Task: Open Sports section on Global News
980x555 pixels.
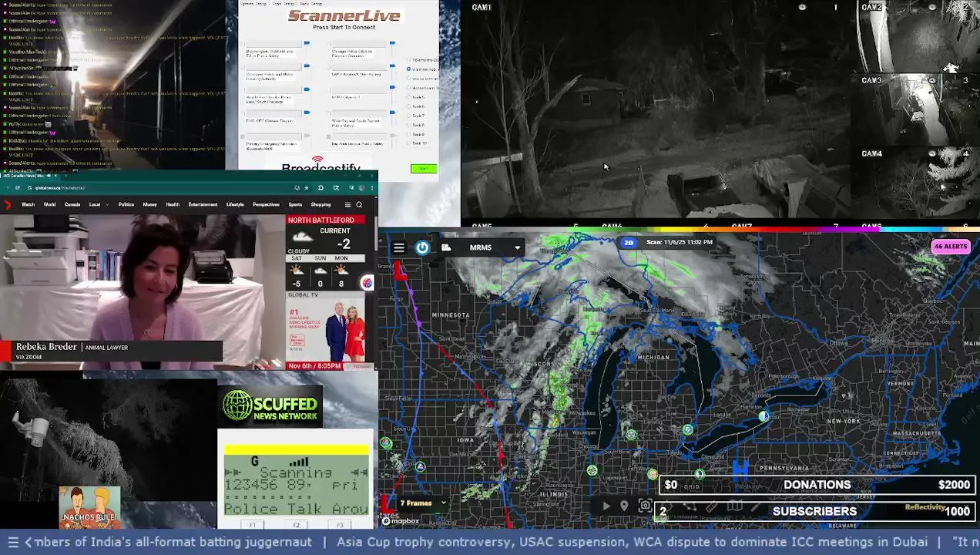Action: tap(295, 204)
